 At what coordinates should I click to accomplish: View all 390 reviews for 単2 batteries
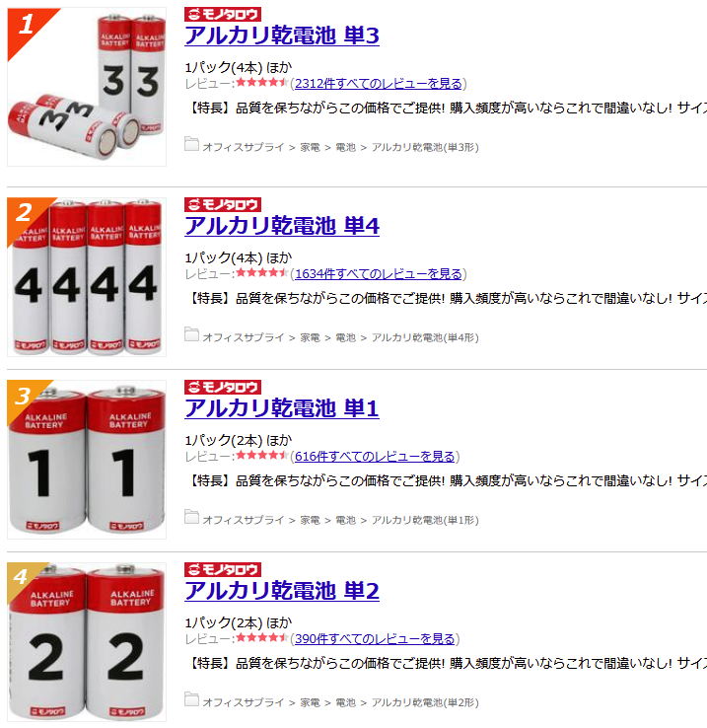(375, 639)
